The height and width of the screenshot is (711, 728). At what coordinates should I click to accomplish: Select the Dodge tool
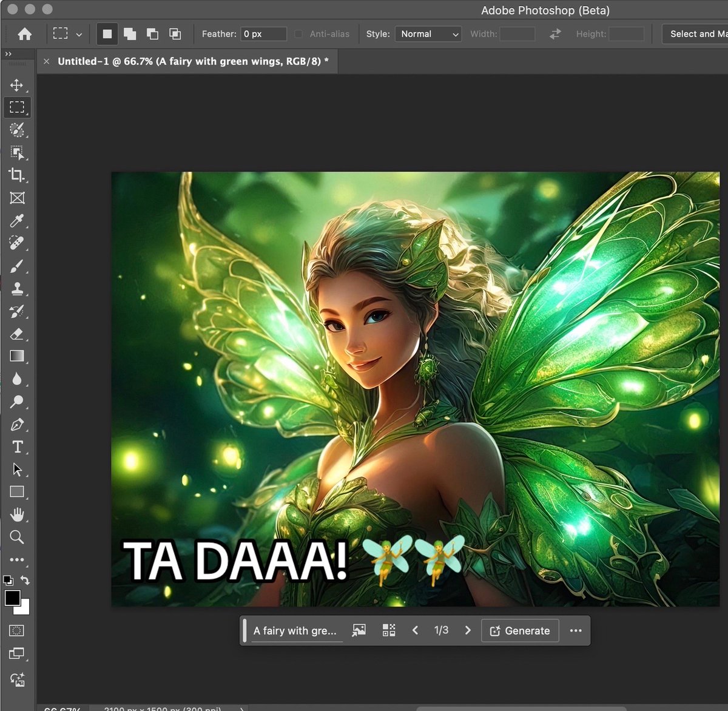coord(17,402)
